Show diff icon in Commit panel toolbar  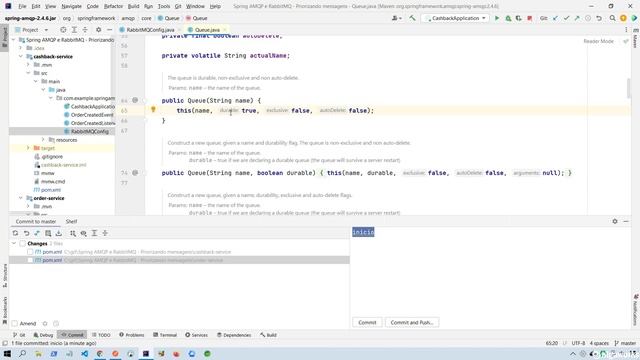(37, 233)
